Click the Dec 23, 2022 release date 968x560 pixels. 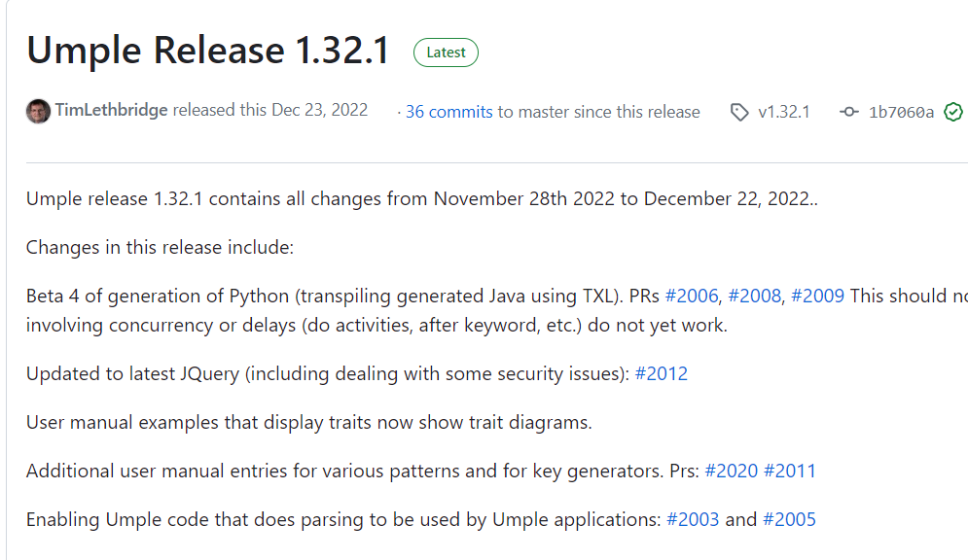[320, 110]
